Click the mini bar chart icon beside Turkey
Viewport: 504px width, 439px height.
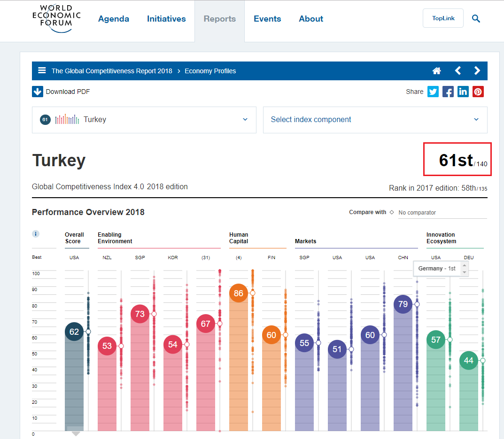pos(67,119)
